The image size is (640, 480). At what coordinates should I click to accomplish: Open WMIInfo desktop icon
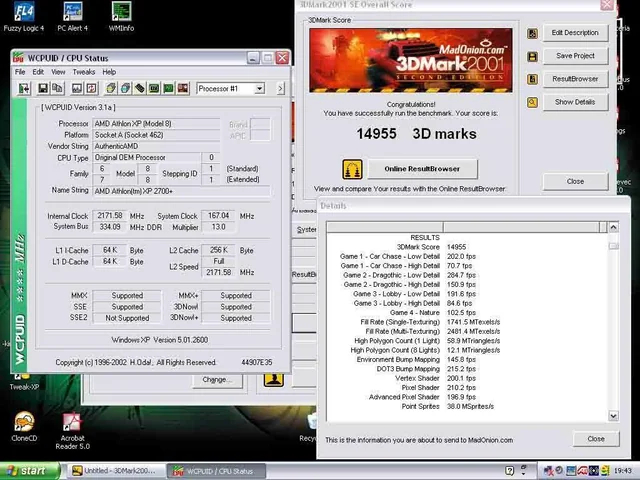(x=121, y=17)
